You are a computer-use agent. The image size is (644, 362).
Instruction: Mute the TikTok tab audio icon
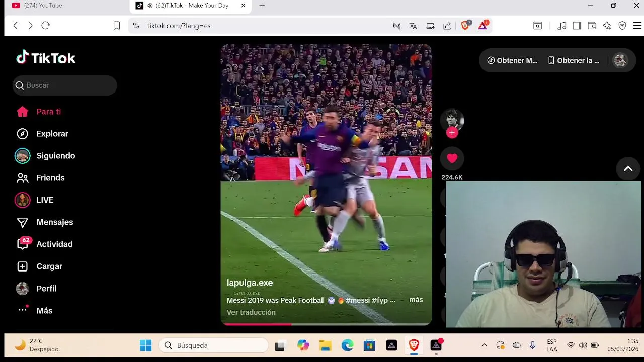point(149,6)
